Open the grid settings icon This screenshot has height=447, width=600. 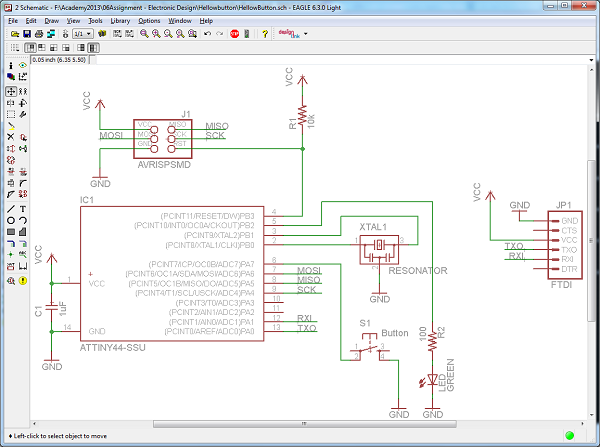pos(15,48)
